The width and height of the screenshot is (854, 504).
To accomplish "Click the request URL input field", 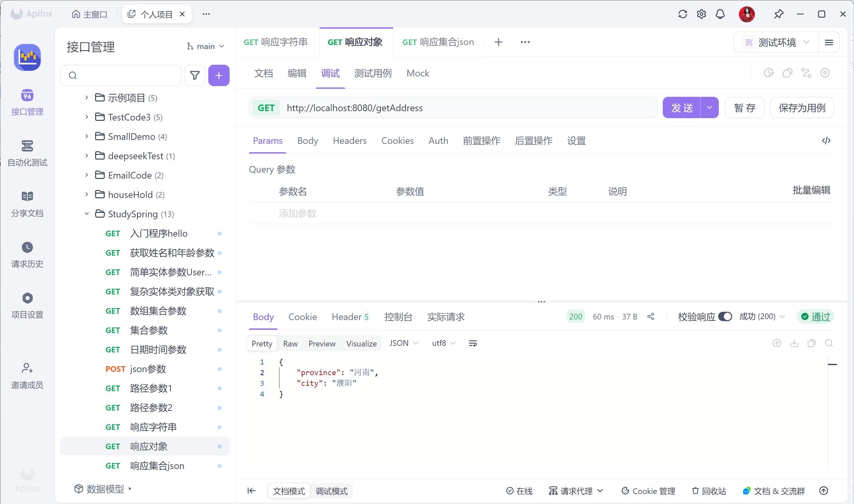I will coord(469,108).
